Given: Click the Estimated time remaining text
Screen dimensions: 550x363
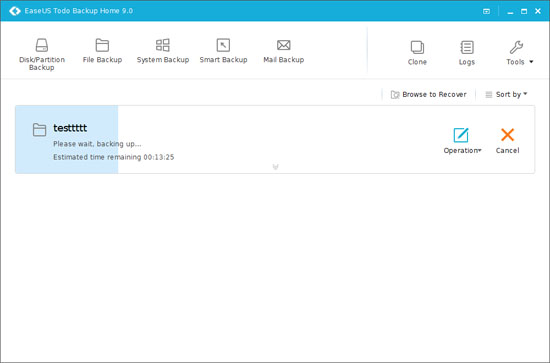Looking at the screenshot, I should click(114, 157).
